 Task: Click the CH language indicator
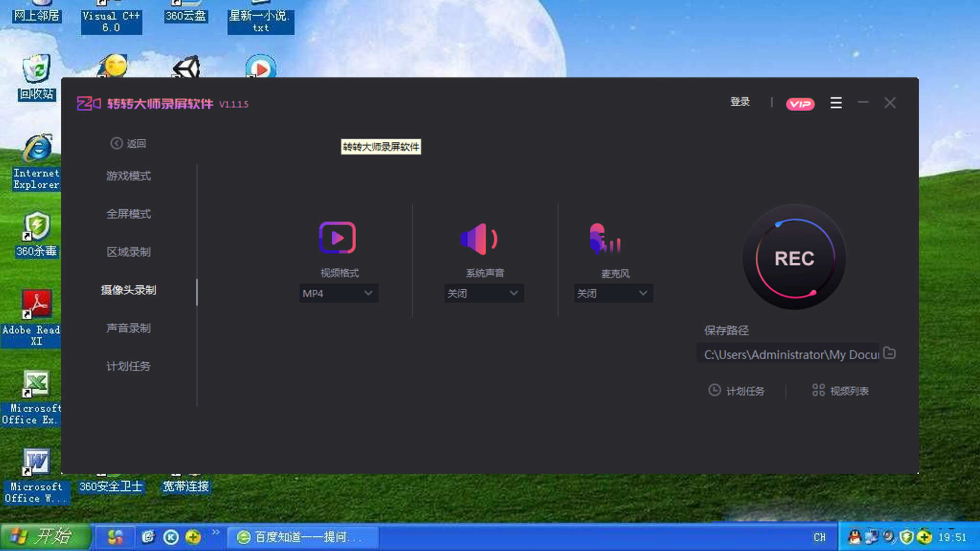[x=819, y=537]
